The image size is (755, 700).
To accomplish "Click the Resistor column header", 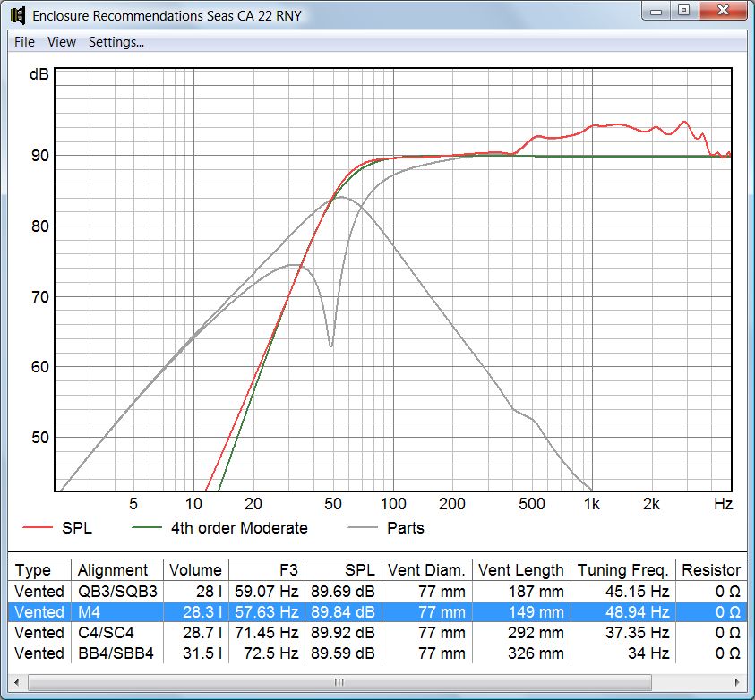I will 713,570.
